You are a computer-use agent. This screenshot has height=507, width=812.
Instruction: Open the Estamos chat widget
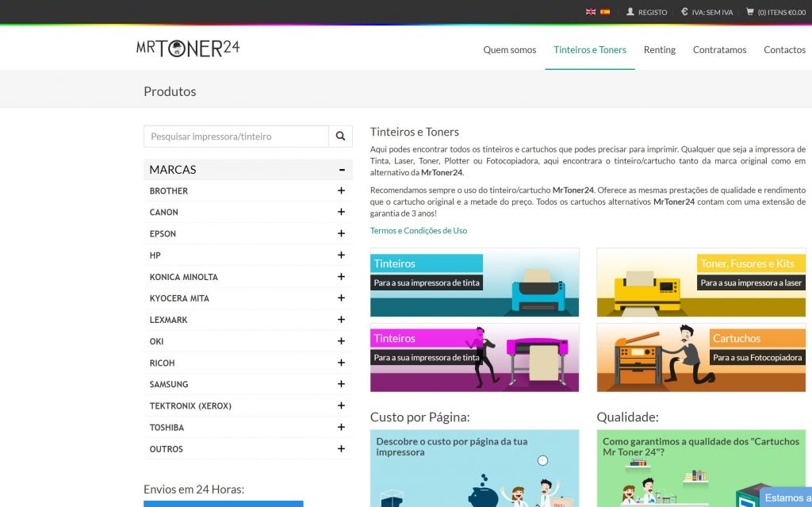(785, 497)
